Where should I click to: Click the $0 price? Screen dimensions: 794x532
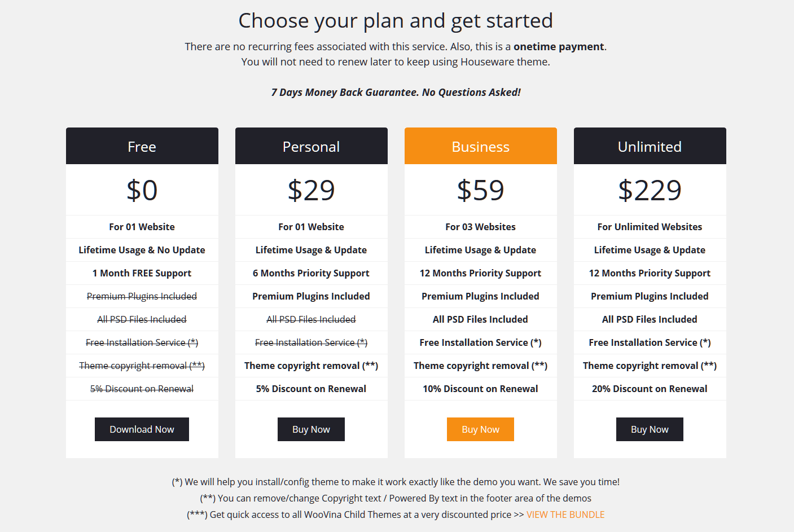[x=142, y=190]
